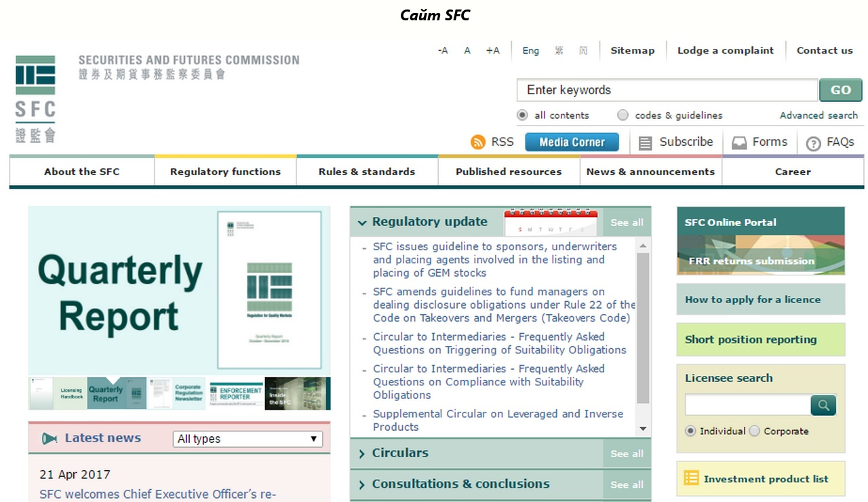Open Supplemental Circular on Leveraged and Inverse Products

click(498, 421)
